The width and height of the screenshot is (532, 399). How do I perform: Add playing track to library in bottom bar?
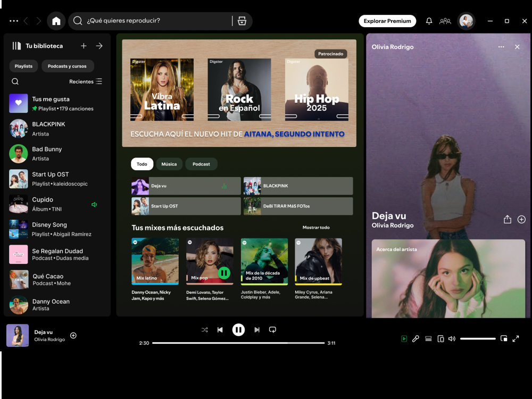(73, 336)
